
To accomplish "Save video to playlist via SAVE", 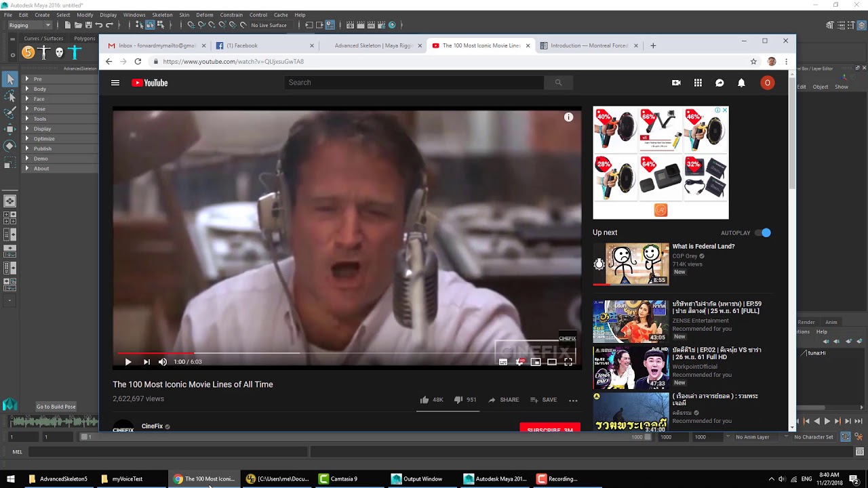I will click(543, 400).
